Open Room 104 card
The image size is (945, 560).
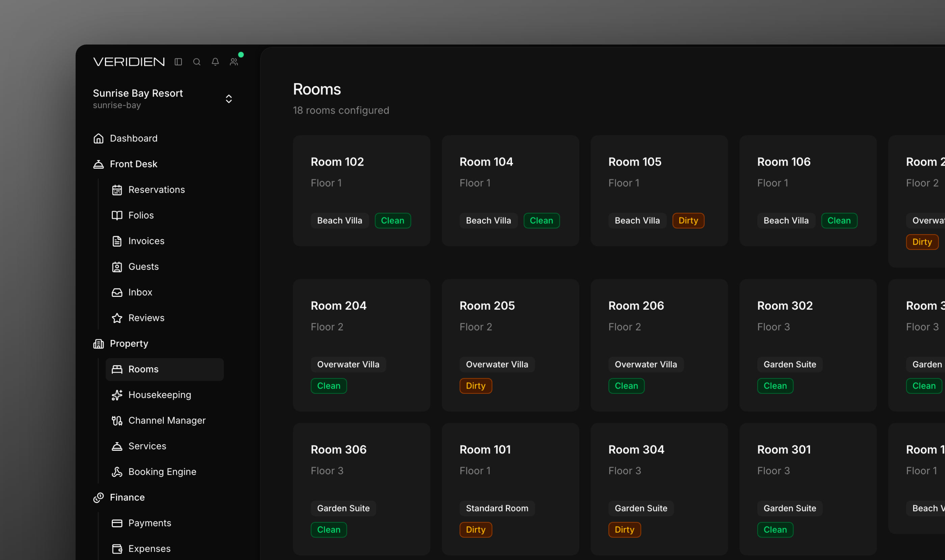(x=510, y=191)
